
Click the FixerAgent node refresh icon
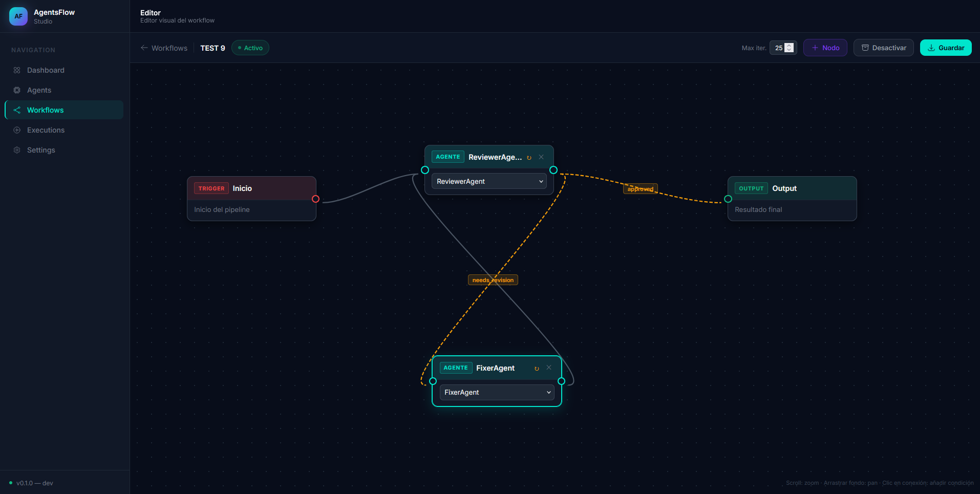pyautogui.click(x=537, y=369)
